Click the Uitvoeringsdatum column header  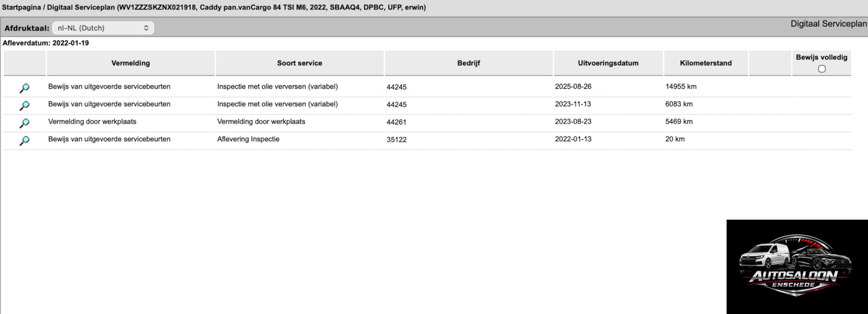tap(608, 63)
